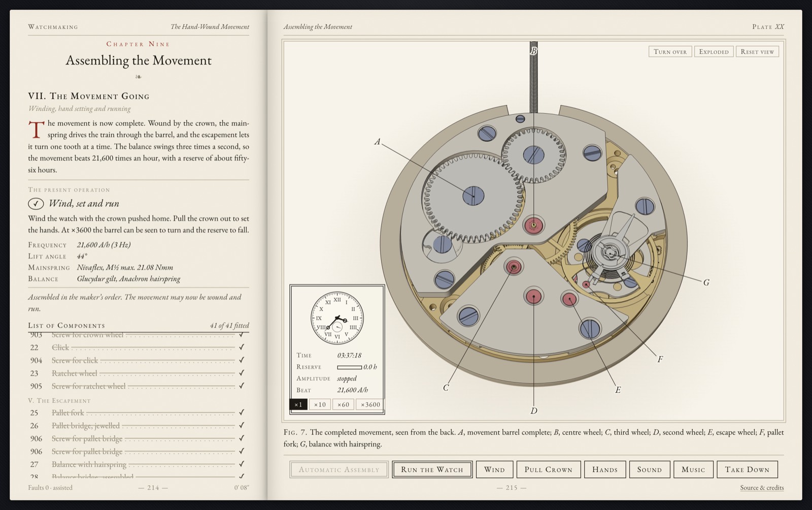This screenshot has height=510, width=812.
Task: Select the Balance with hairspring row
Action: (139, 464)
